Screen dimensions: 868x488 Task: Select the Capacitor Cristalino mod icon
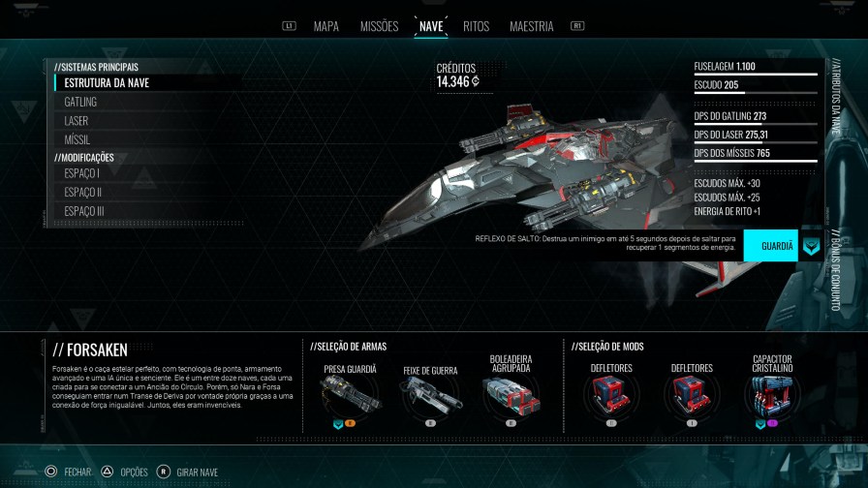tap(772, 394)
